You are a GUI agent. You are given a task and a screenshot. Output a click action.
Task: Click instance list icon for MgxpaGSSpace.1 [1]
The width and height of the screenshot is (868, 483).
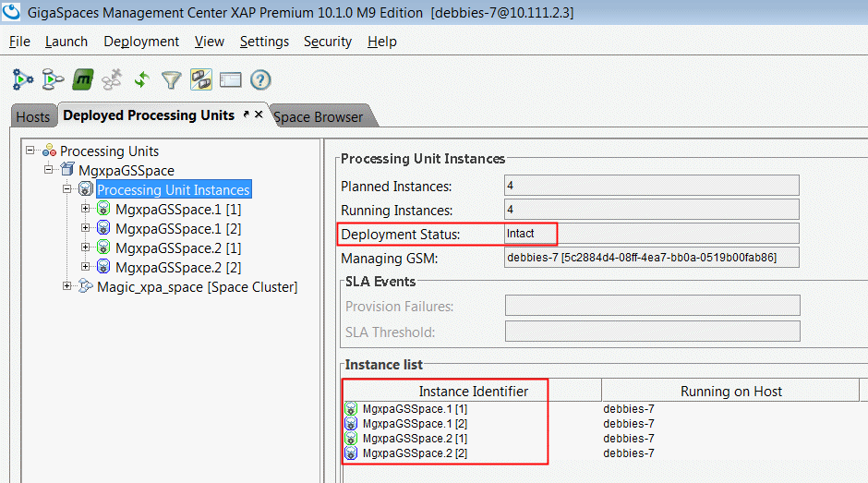tap(351, 409)
